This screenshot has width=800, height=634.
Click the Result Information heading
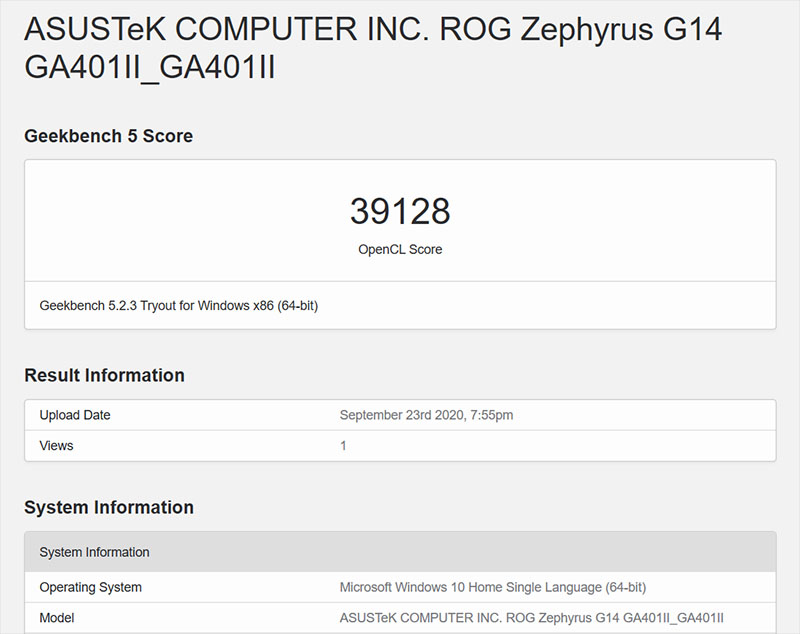pos(104,375)
